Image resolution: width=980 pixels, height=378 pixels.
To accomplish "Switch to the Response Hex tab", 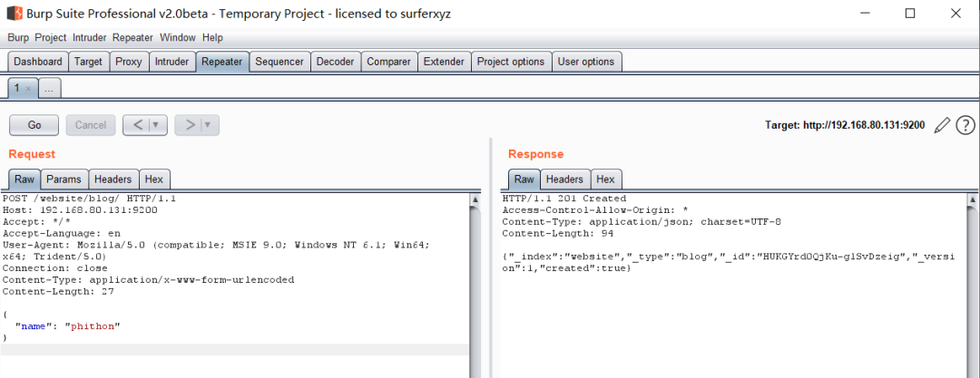I will 605,179.
